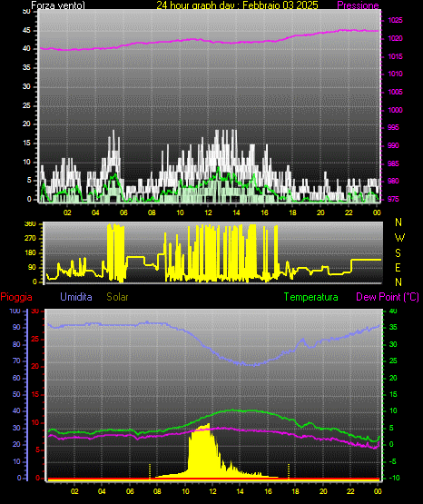
Task: Click the 1020 pressure axis value
Action: coord(395,38)
